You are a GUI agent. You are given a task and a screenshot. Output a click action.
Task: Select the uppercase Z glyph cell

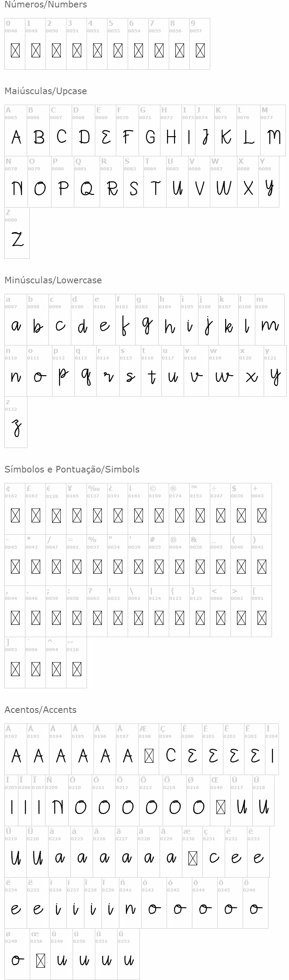[x=17, y=233]
